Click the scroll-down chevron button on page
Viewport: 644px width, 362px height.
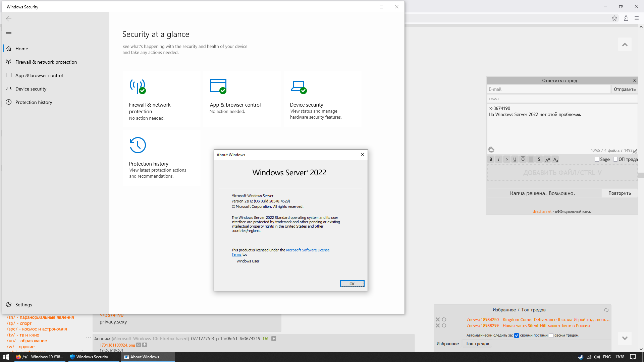[x=625, y=338]
